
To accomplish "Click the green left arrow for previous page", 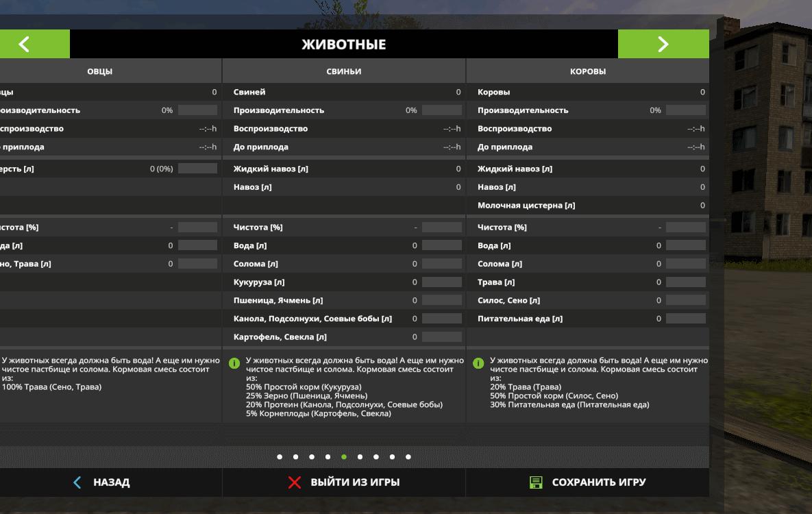I will [25, 45].
